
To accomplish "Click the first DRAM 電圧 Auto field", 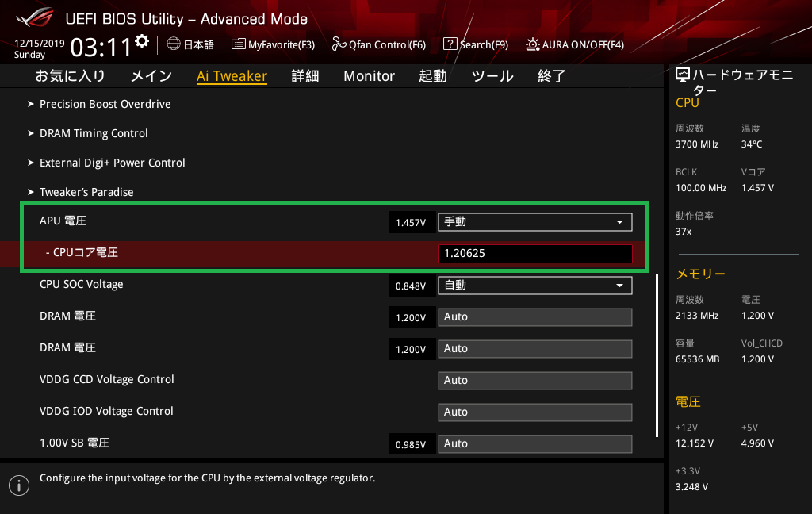I will tap(535, 317).
